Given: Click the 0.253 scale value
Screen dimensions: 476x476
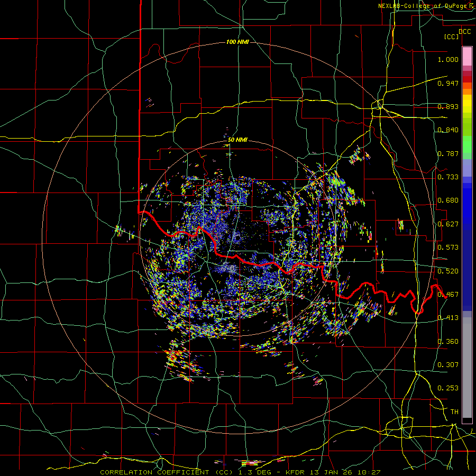Looking at the screenshot, I should coord(448,388).
